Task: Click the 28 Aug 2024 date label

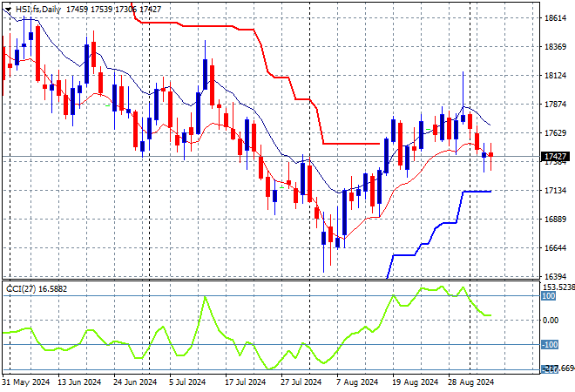Action: 470,382
